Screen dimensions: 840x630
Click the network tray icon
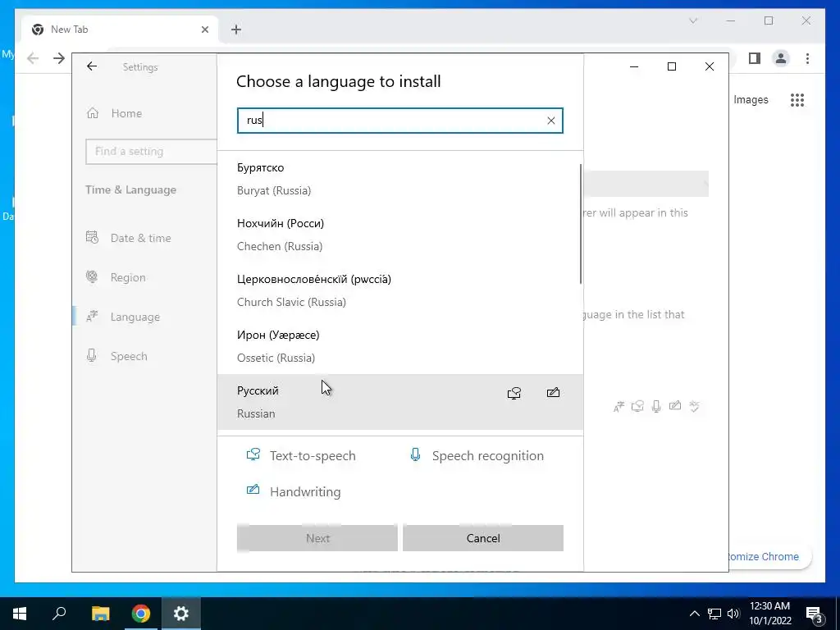coord(714,614)
